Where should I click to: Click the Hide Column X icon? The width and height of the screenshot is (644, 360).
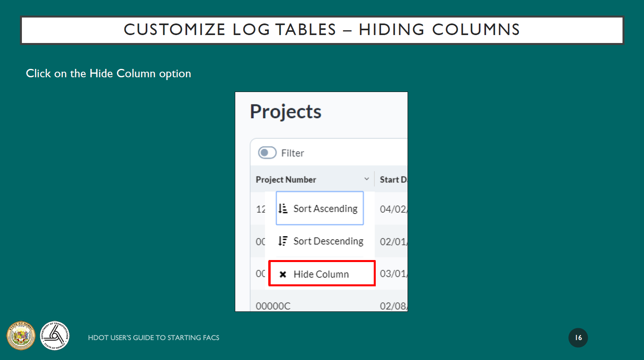pos(283,274)
